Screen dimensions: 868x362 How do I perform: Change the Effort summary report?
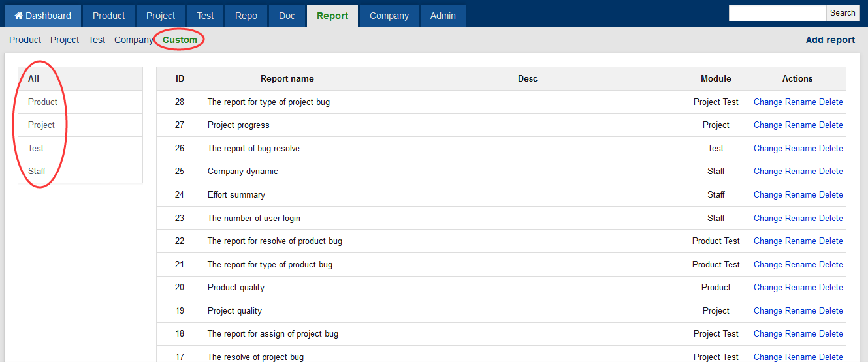coord(767,194)
